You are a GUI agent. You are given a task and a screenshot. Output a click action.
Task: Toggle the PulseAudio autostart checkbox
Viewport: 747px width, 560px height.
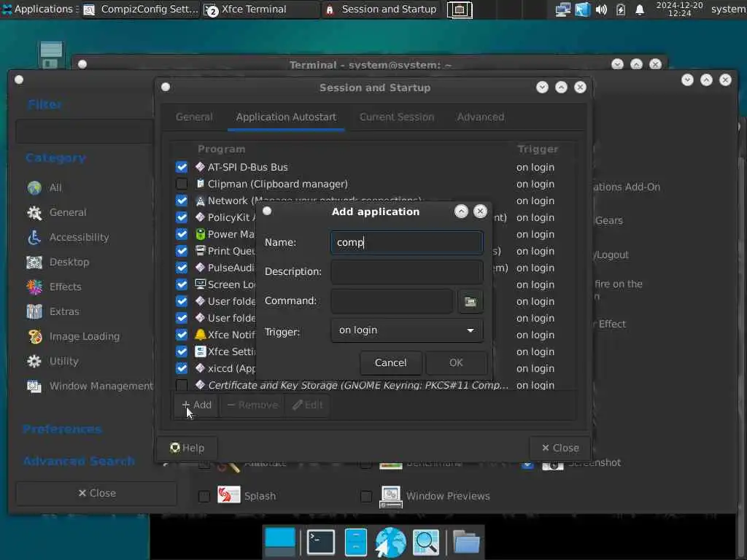point(182,268)
